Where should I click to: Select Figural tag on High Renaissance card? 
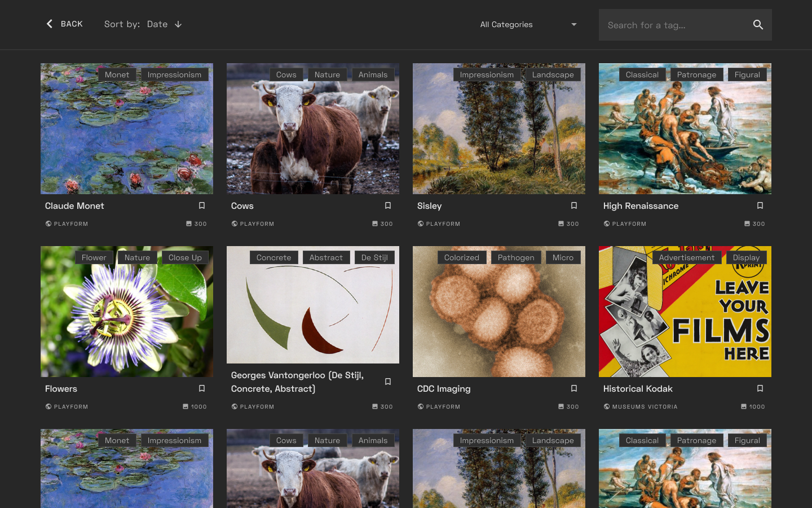point(747,75)
